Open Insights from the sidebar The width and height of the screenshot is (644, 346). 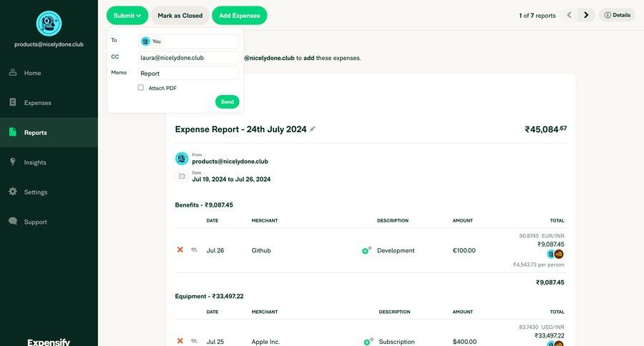coord(34,162)
